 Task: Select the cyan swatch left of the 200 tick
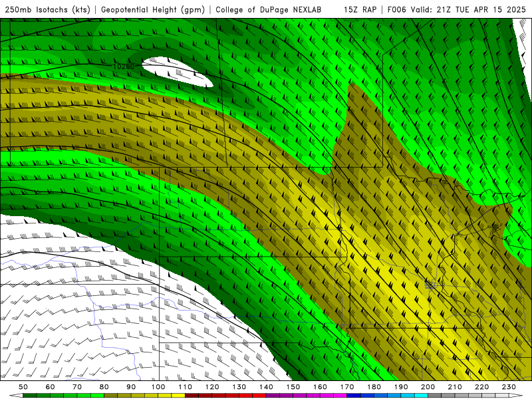421,396
